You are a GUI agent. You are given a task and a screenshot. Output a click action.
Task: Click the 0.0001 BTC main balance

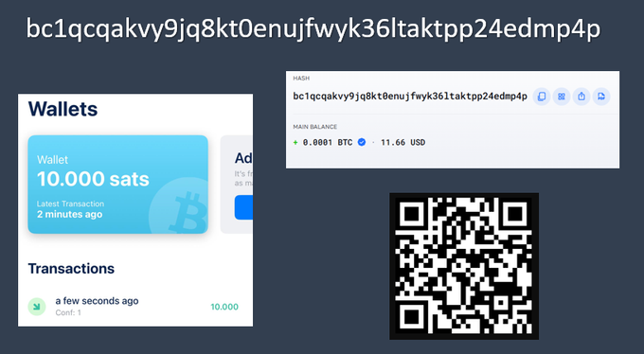pos(328,143)
